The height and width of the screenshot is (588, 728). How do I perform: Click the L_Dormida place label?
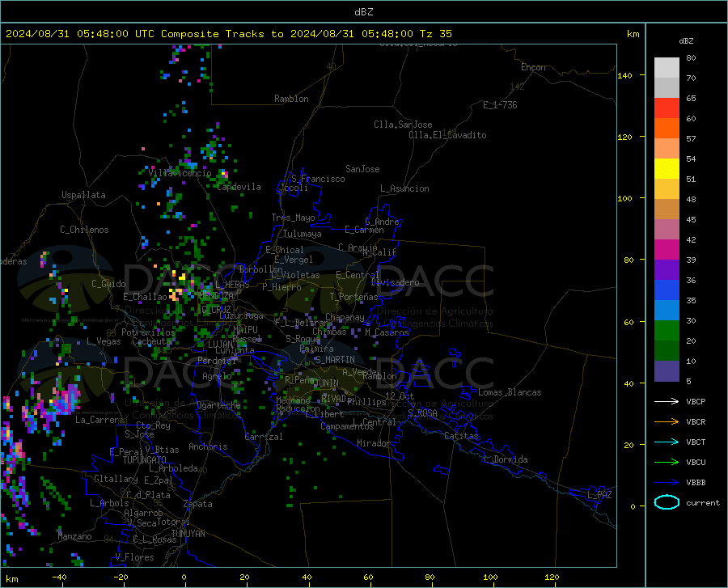pyautogui.click(x=505, y=459)
